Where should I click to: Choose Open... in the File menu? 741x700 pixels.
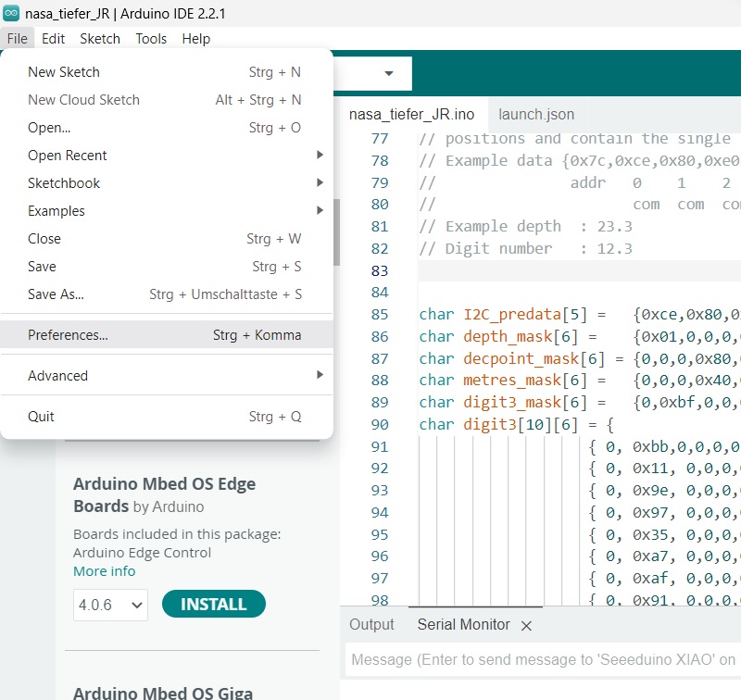point(165,128)
